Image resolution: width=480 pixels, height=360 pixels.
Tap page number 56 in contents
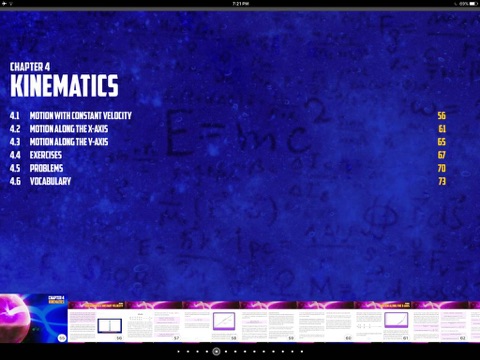coord(441,116)
